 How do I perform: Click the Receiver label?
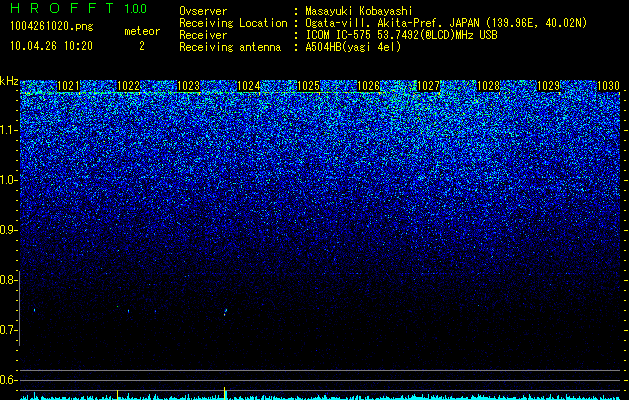pyautogui.click(x=203, y=35)
